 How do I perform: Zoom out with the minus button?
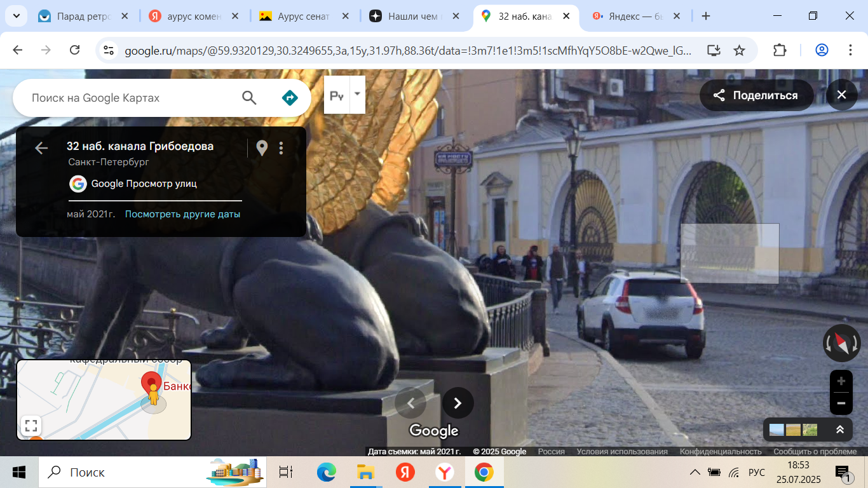pos(841,403)
